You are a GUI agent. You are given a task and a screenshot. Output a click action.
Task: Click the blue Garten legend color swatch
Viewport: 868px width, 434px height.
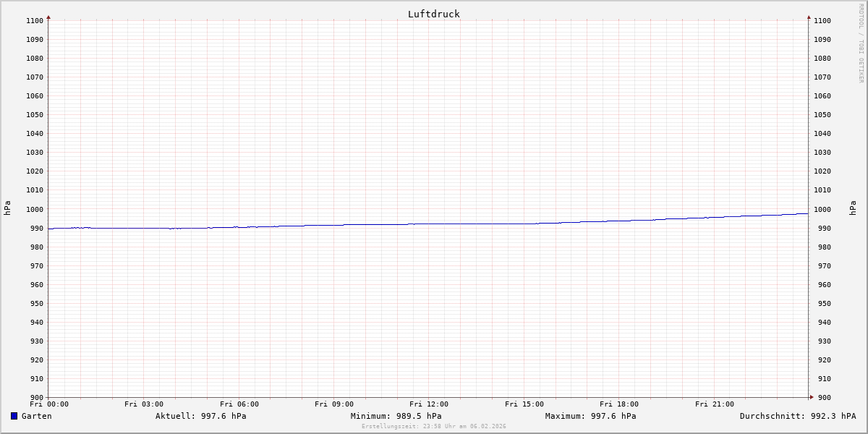point(14,416)
